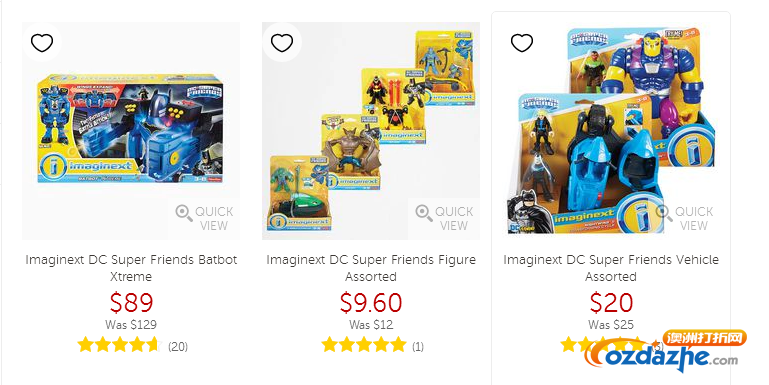
Task: View the 20 reviews count for Batbot
Action: click(178, 347)
